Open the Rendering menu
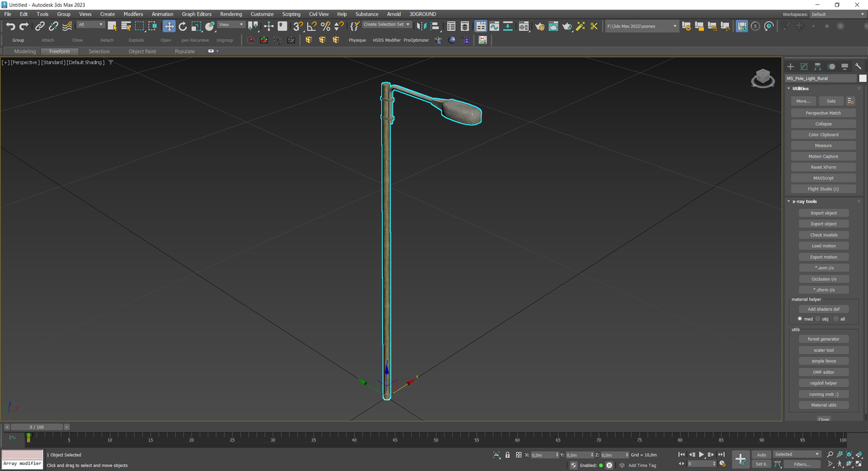 click(231, 14)
